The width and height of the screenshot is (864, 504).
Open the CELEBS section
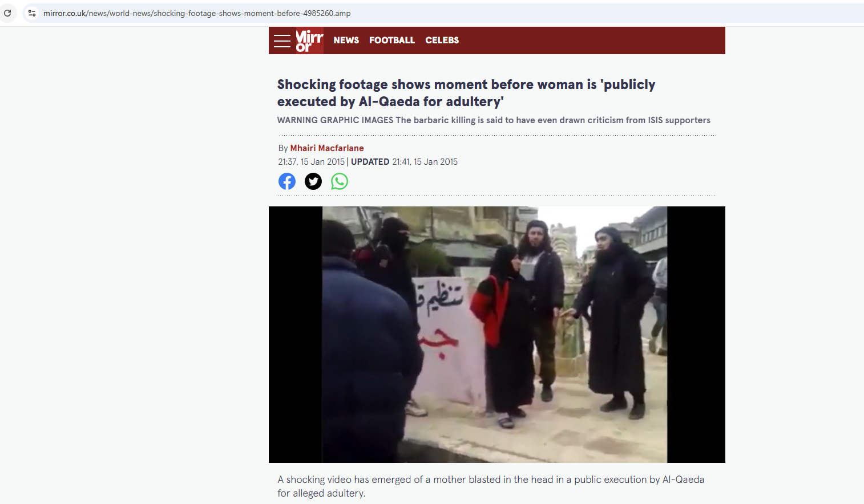click(442, 40)
